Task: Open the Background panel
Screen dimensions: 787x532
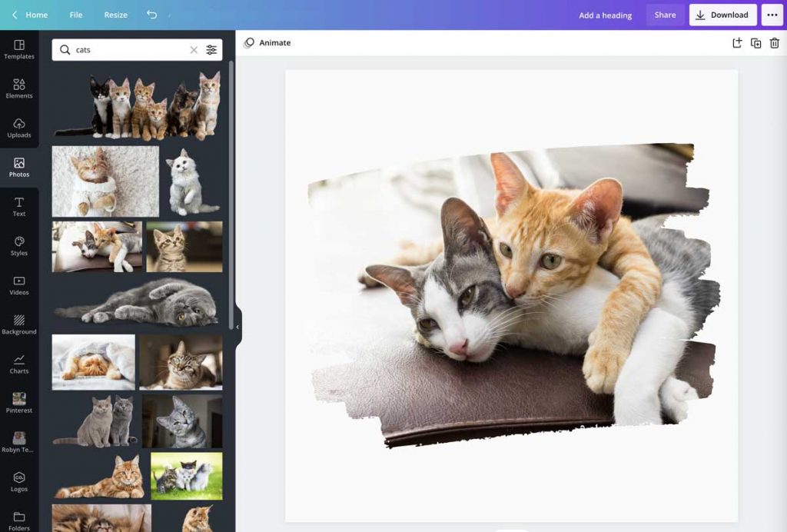Action: [19, 325]
